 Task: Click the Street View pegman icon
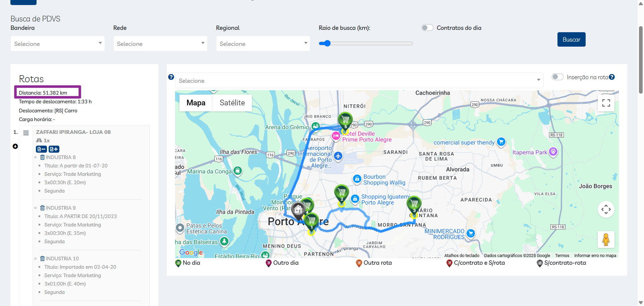point(606,240)
